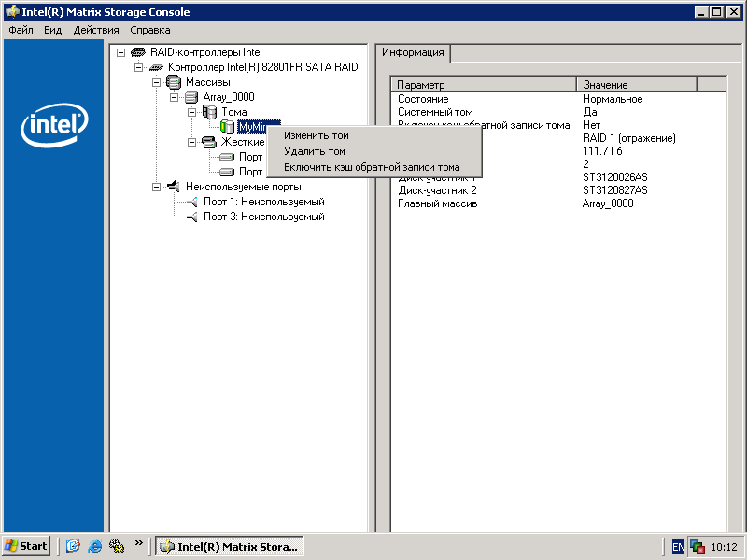
Task: Open the Справка menu
Action: pos(150,30)
